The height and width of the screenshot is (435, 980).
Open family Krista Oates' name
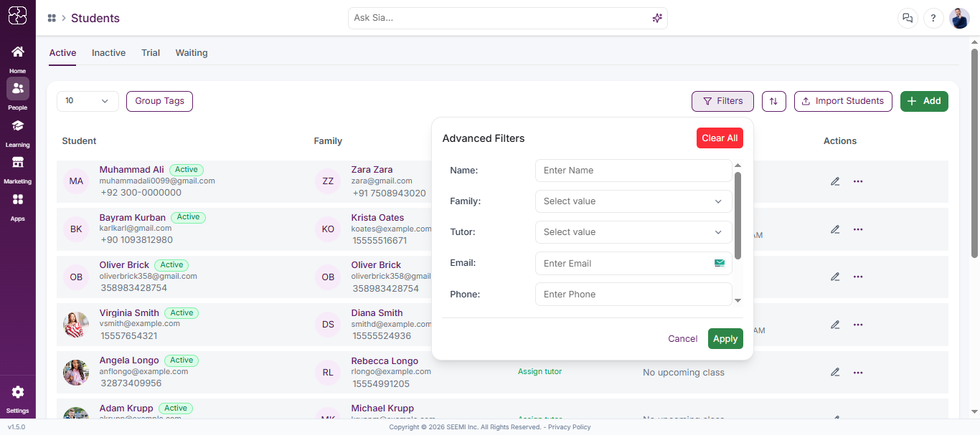pos(377,217)
